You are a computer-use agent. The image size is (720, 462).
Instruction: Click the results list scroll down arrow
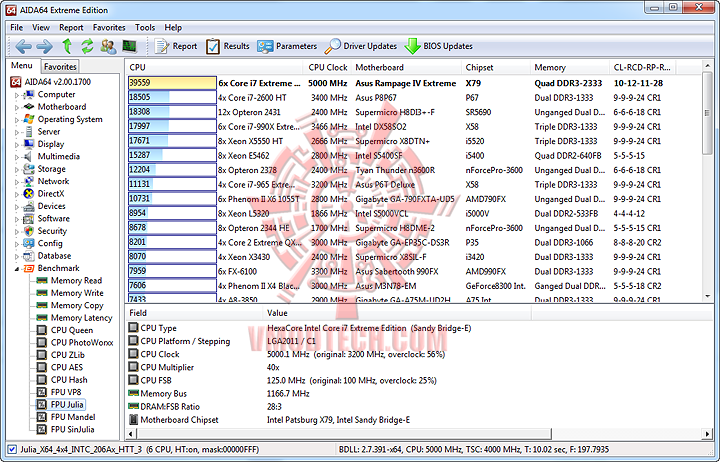(x=708, y=297)
